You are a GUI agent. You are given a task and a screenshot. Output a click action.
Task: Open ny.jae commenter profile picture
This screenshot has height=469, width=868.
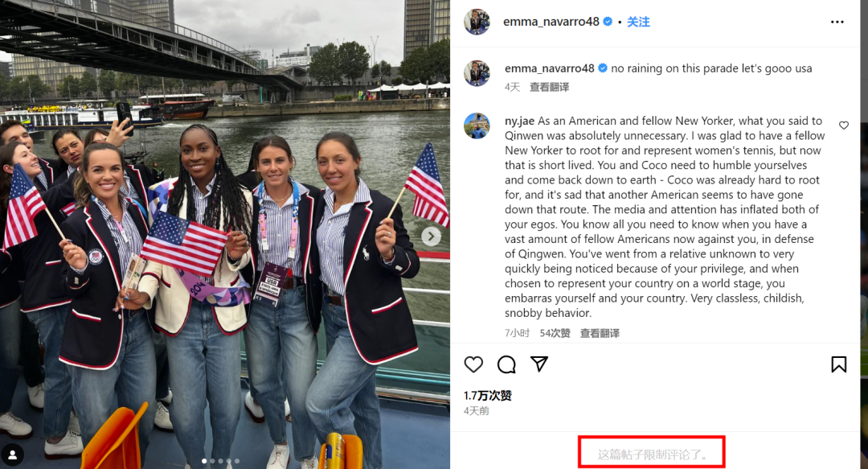(x=477, y=125)
